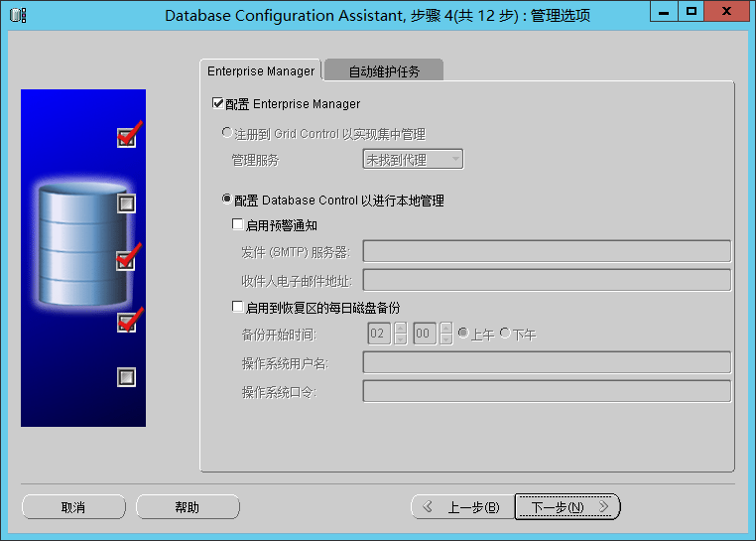Click the 收件人电子邮件地址 input field
Viewport: 756px width, 541px height.
tap(547, 280)
